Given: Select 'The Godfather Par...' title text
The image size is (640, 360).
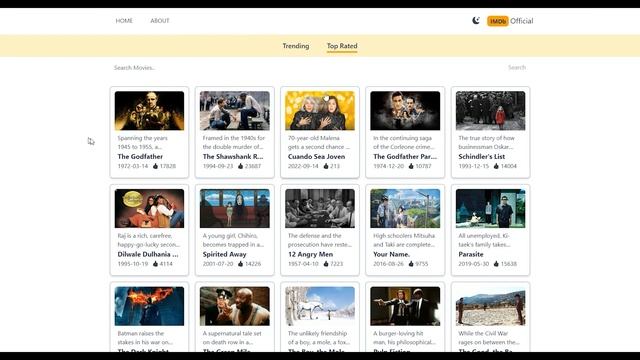Looking at the screenshot, I should 405,156.
